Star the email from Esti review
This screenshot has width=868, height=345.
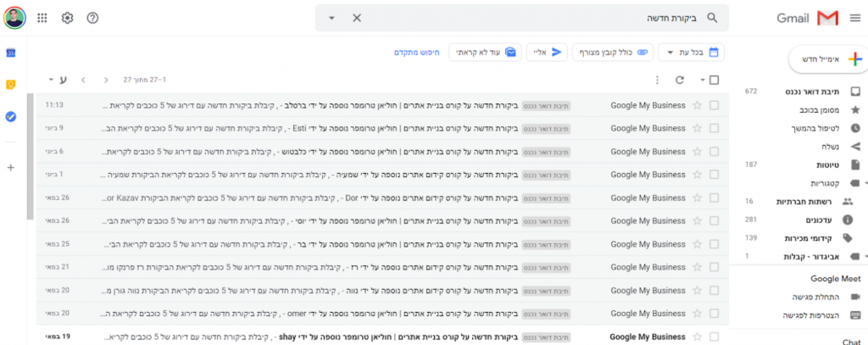(x=697, y=128)
